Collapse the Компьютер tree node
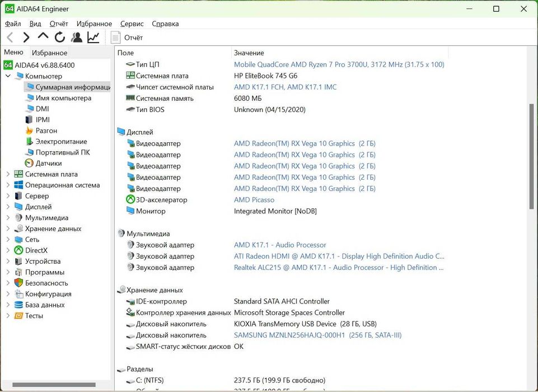The height and width of the screenshot is (392, 538). click(8, 76)
